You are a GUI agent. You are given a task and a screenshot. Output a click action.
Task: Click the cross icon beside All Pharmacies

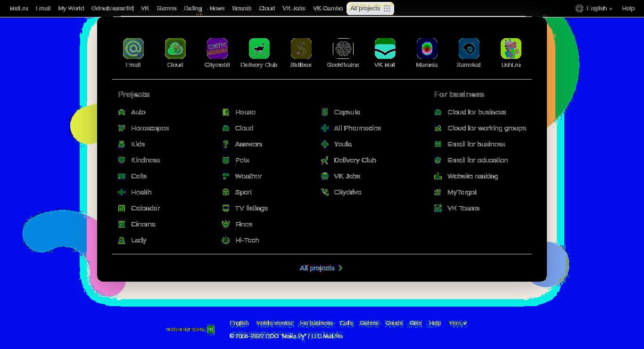pos(325,128)
